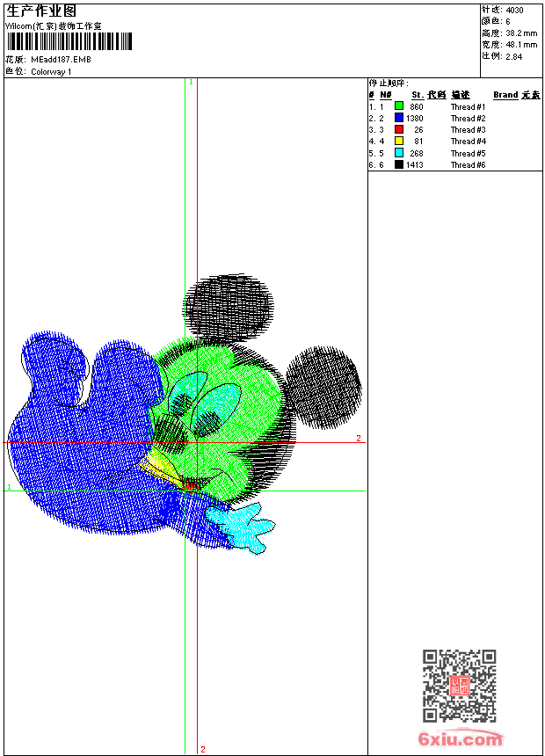The width and height of the screenshot is (545, 756).
Task: Click the height value '38.2 mm'
Action: (521, 33)
